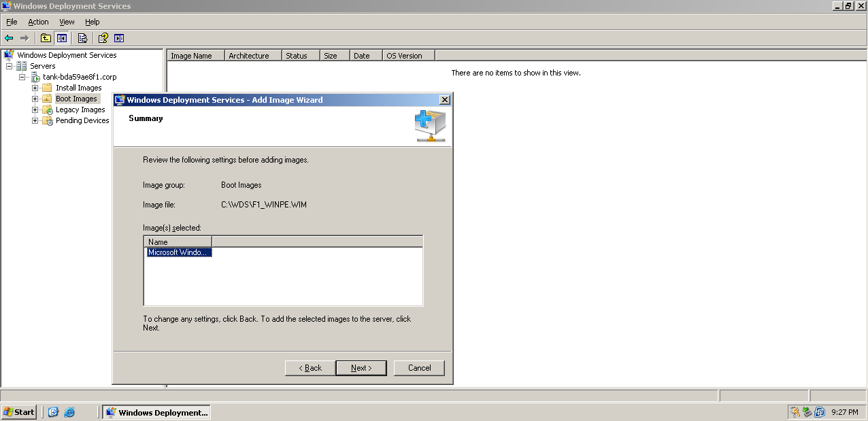The width and height of the screenshot is (868, 421).
Task: Open the Help menu
Action: click(x=92, y=22)
